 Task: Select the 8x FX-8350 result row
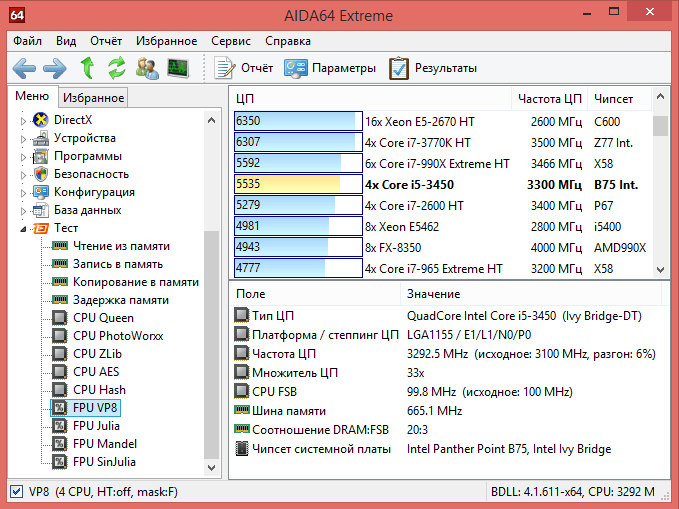coord(442,247)
